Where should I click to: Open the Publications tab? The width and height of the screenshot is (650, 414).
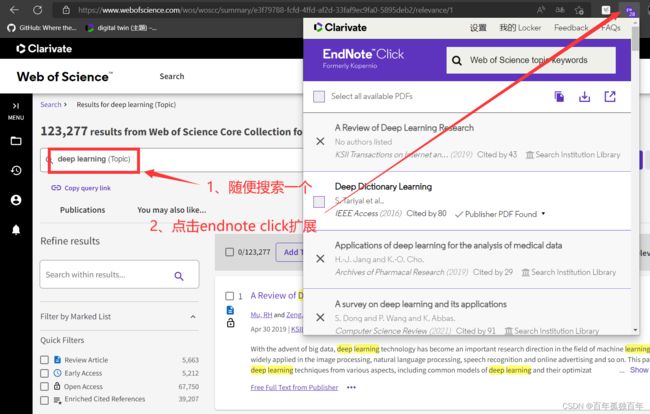click(83, 210)
